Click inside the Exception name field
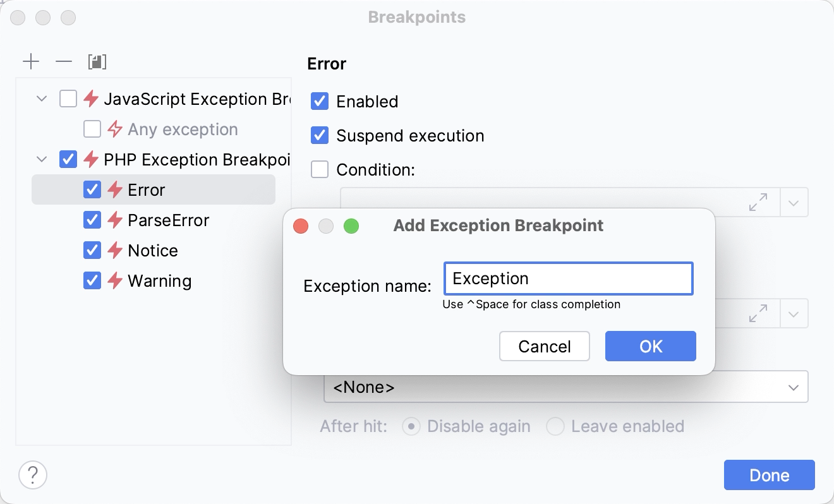The width and height of the screenshot is (834, 504). click(x=567, y=278)
